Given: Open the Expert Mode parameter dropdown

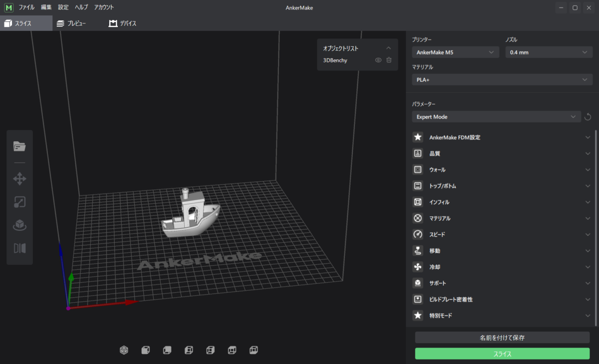Looking at the screenshot, I should coord(496,117).
